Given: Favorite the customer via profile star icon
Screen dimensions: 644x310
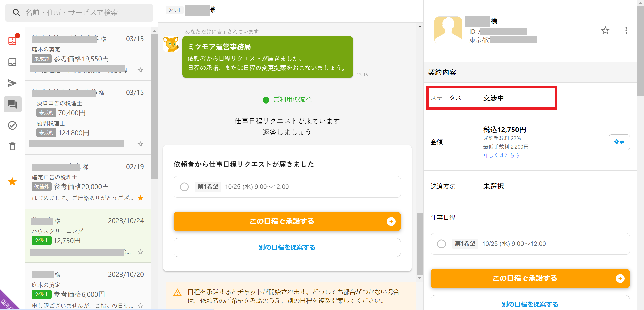Looking at the screenshot, I should (x=605, y=31).
